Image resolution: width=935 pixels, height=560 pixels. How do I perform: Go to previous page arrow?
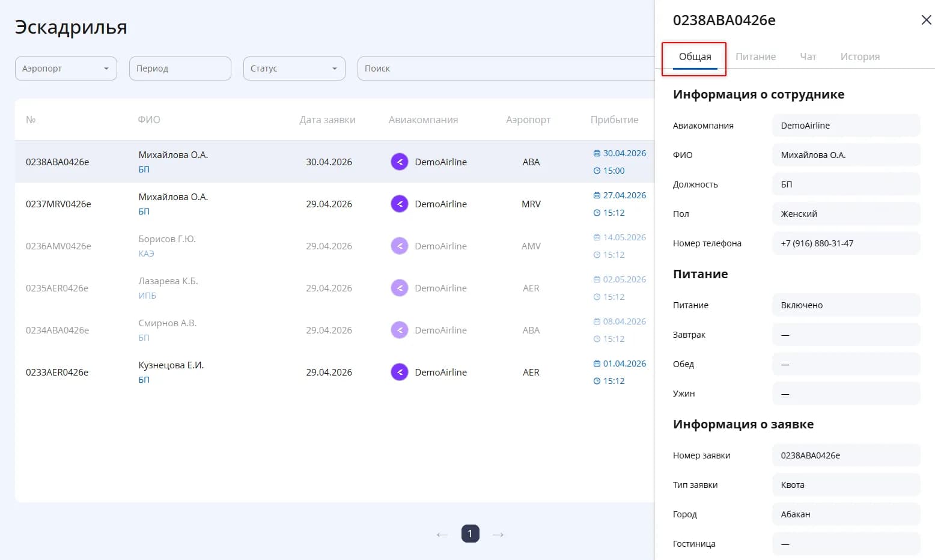coord(442,534)
